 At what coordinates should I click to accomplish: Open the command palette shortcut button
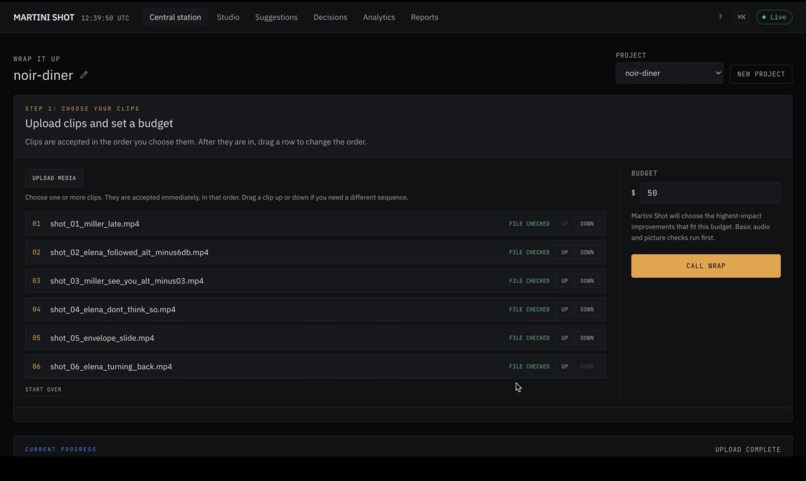click(741, 17)
